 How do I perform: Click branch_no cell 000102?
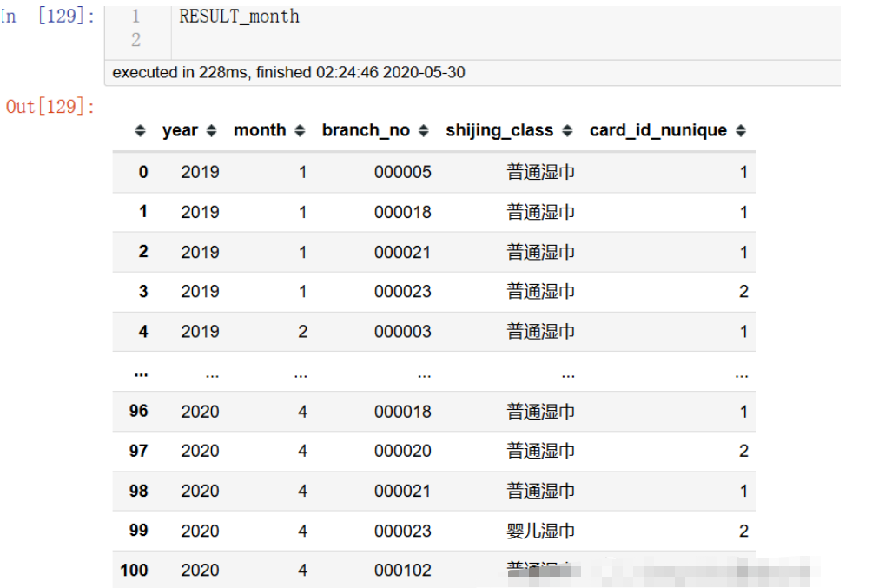point(403,571)
